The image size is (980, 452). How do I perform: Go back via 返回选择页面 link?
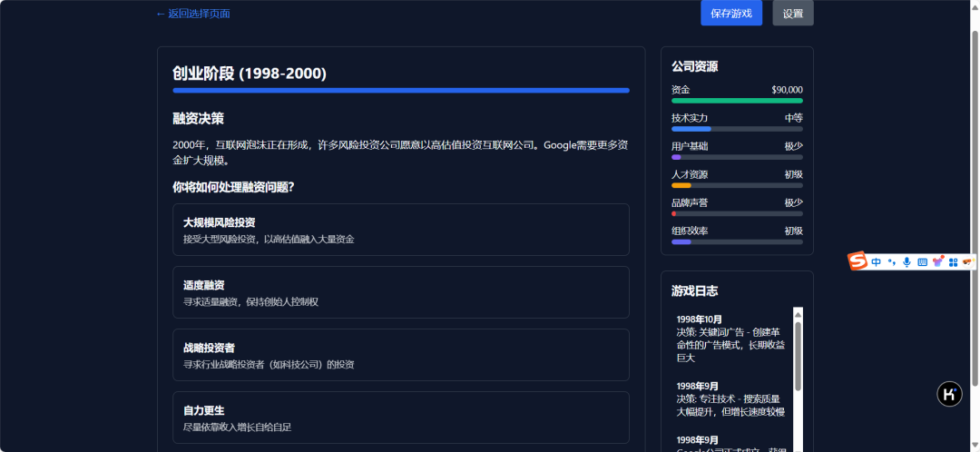coord(193,13)
